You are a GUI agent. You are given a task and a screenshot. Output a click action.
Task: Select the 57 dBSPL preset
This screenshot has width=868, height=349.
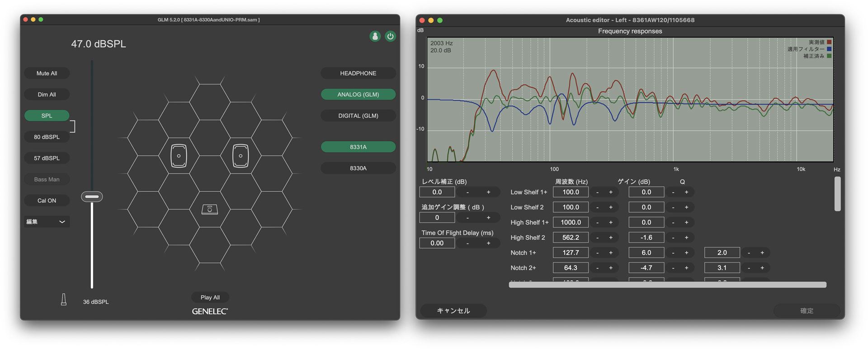(x=47, y=158)
